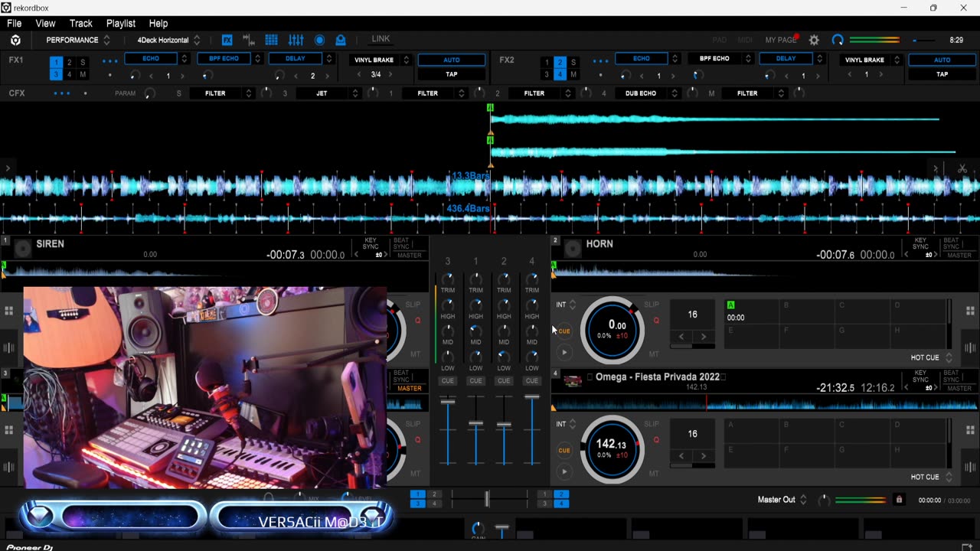This screenshot has height=551, width=980.
Task: Click deck 4 loop double right arrow
Action: click(x=703, y=455)
